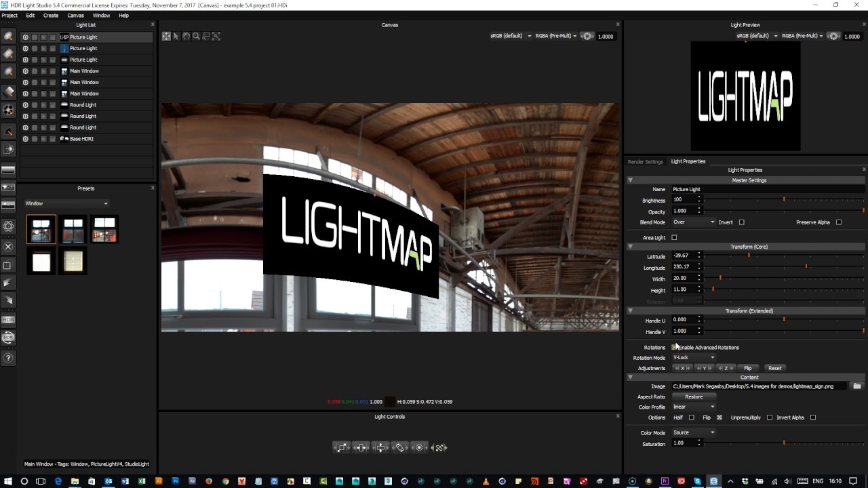Click the center light control icon in Light Controls
The height and width of the screenshot is (488, 868).
pyautogui.click(x=380, y=447)
